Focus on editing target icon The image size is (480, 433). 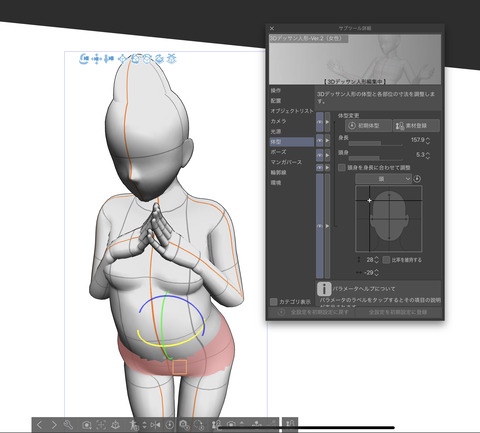[x=101, y=425]
